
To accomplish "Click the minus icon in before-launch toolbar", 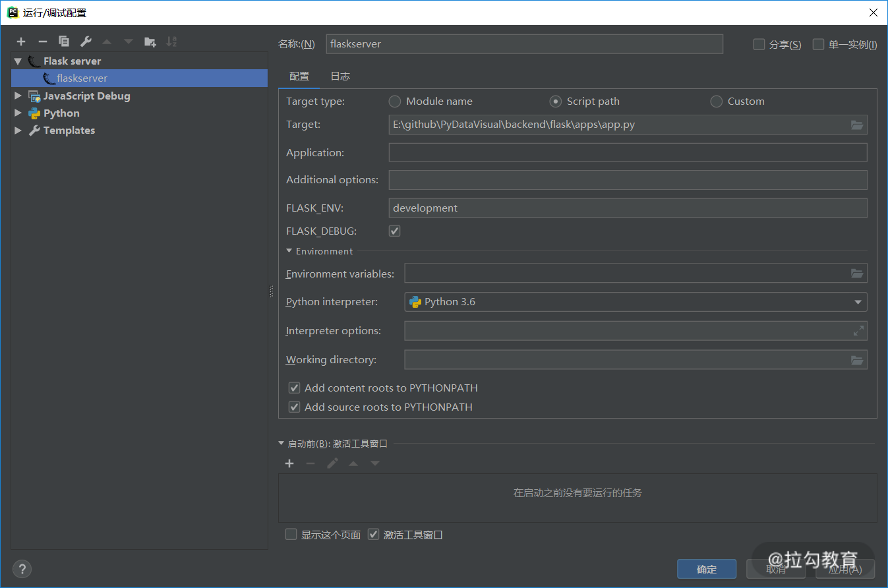I will tap(311, 463).
